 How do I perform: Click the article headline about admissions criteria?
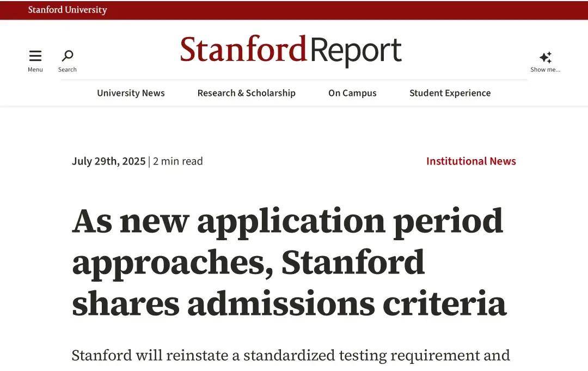[x=289, y=262]
